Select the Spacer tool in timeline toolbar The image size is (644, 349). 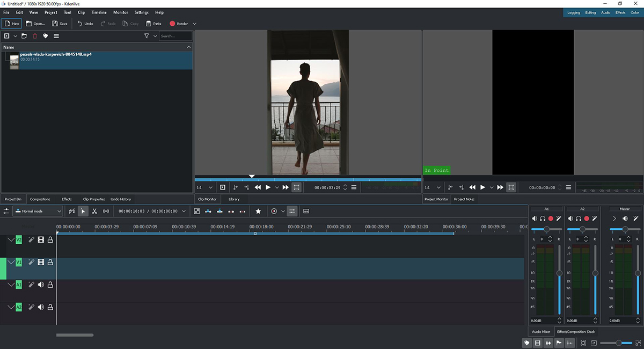coord(106,211)
